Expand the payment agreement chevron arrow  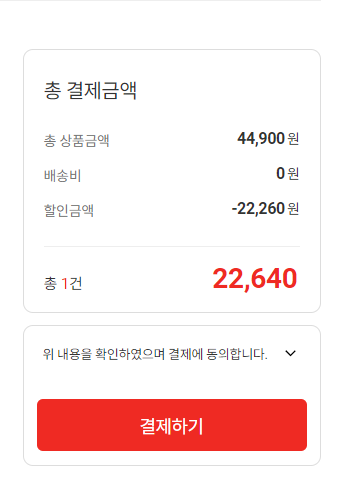click(291, 353)
